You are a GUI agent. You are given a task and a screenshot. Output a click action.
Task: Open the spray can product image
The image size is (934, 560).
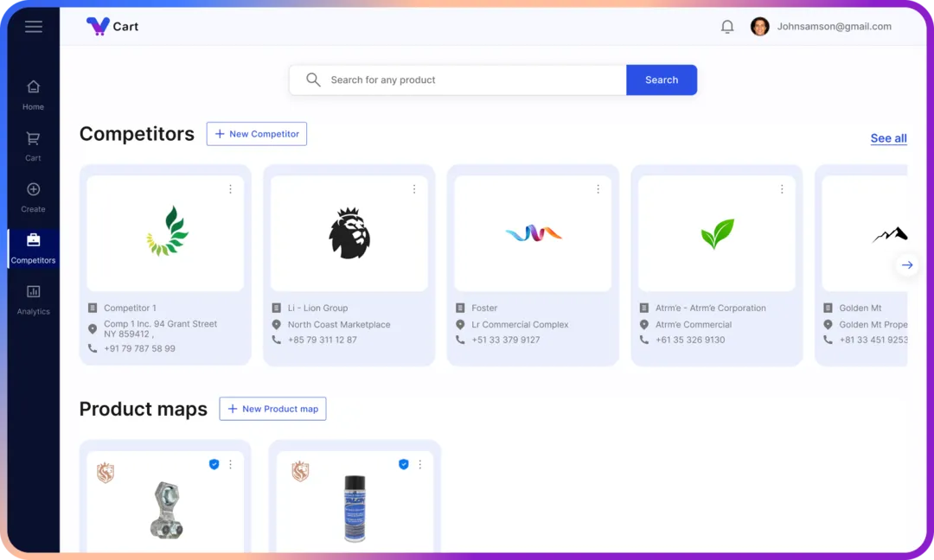tap(355, 509)
